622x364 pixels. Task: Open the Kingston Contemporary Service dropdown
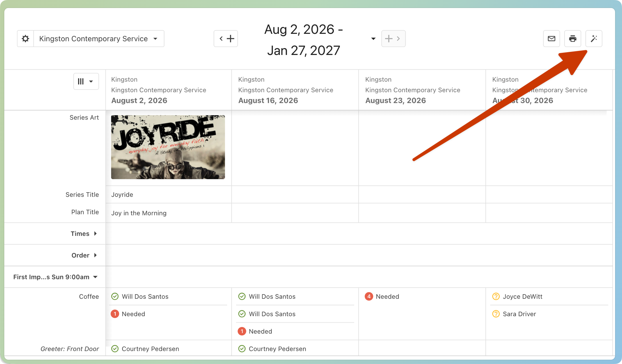pos(99,39)
